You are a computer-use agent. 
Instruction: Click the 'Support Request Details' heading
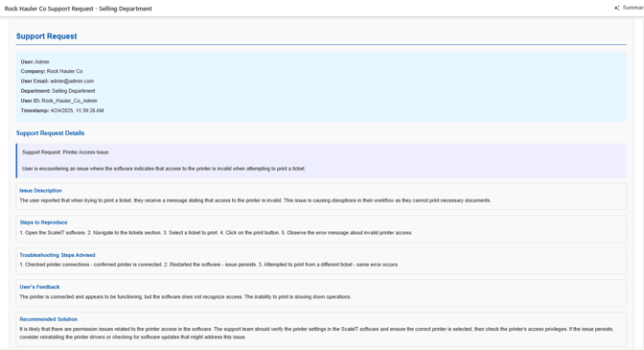[x=50, y=133]
